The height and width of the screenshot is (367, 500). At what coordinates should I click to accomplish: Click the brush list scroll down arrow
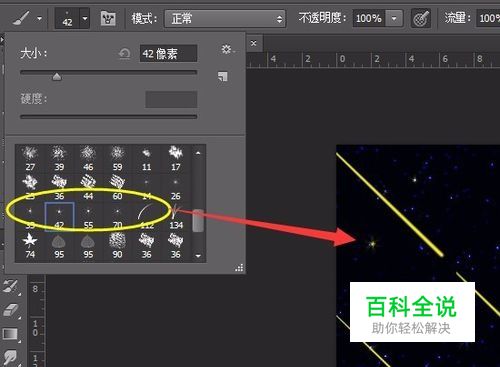pyautogui.click(x=198, y=256)
